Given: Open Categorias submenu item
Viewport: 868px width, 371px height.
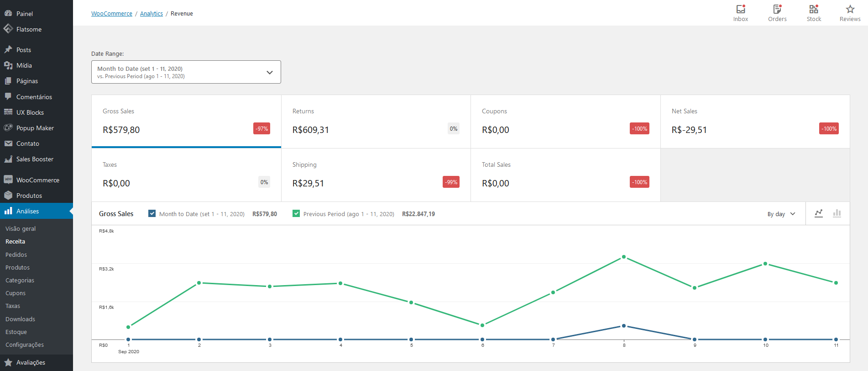Looking at the screenshot, I should point(20,280).
